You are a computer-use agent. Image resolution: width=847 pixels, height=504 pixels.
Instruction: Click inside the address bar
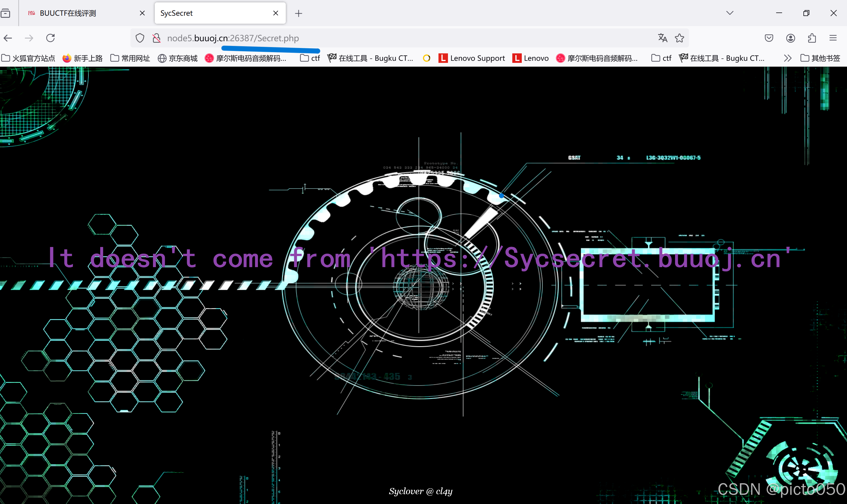coord(408,38)
